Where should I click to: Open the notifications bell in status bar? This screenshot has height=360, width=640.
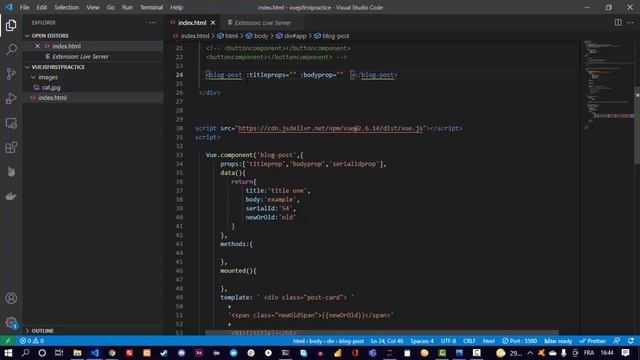click(631, 341)
